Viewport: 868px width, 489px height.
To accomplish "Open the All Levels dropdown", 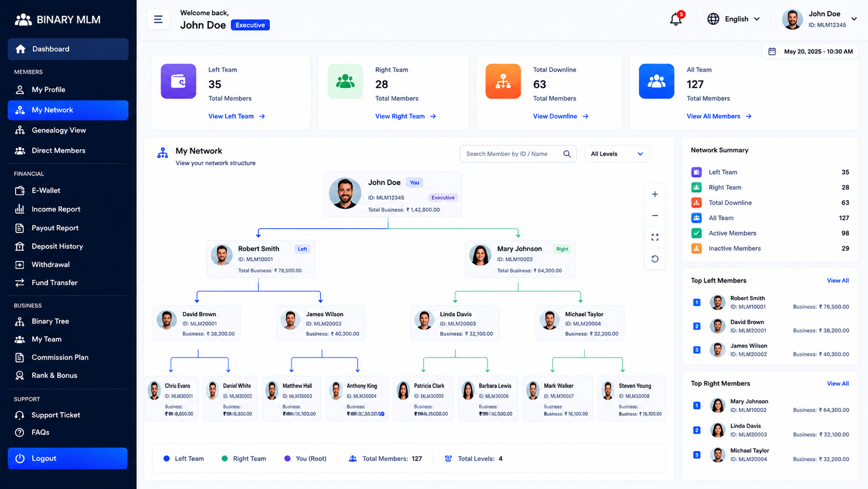I will pos(617,154).
